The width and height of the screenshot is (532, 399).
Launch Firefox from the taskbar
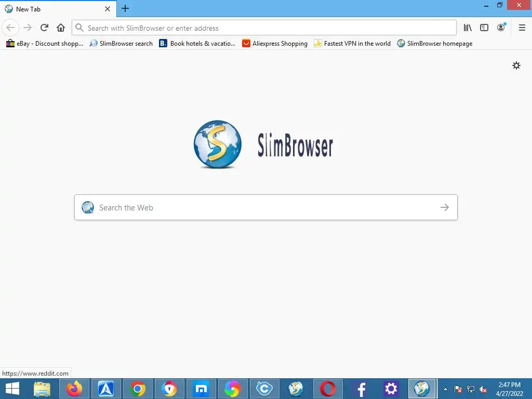[x=74, y=389]
